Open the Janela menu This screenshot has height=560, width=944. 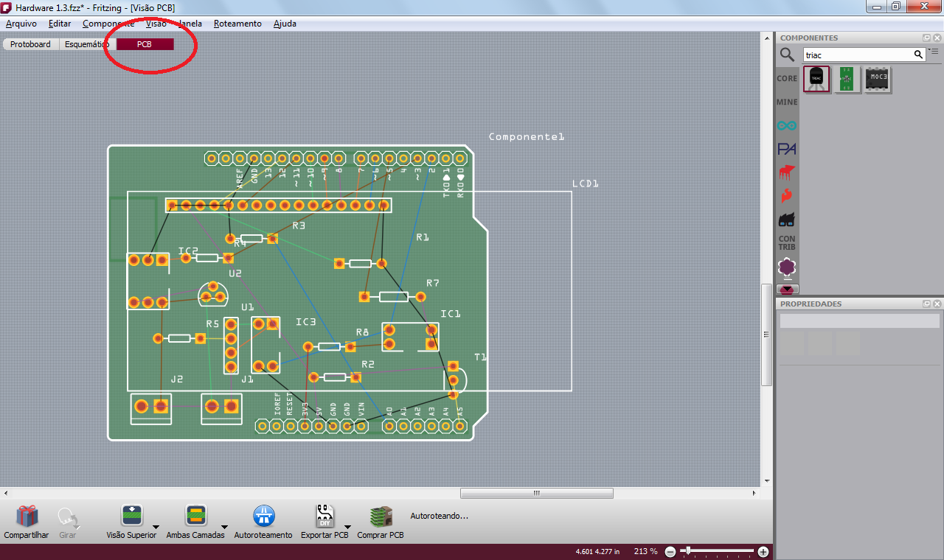[189, 24]
